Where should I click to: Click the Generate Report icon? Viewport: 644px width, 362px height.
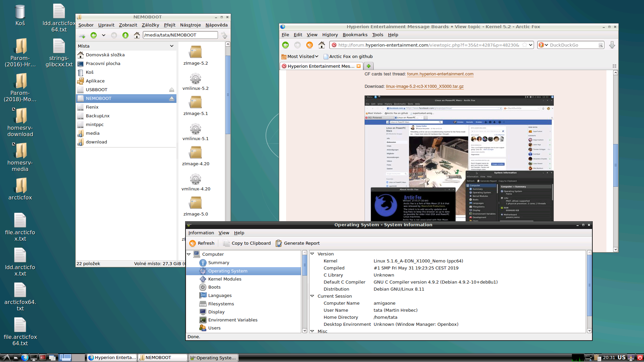click(x=279, y=243)
